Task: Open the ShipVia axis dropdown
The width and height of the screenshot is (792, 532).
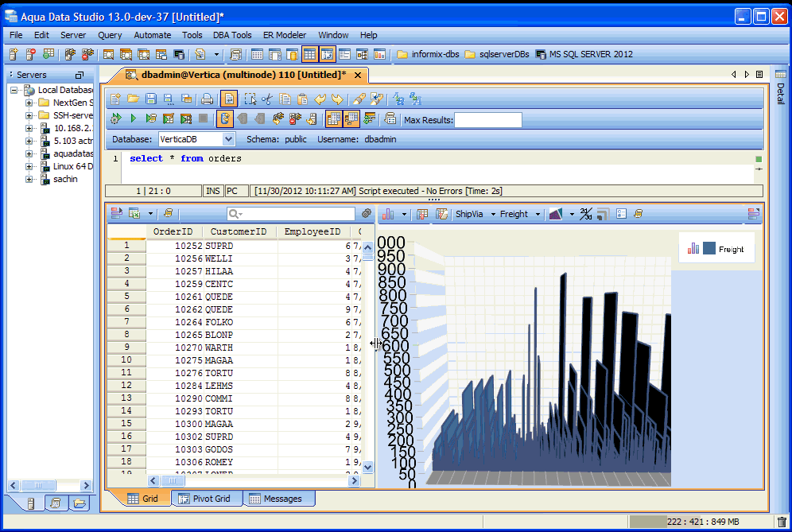Action: point(476,214)
